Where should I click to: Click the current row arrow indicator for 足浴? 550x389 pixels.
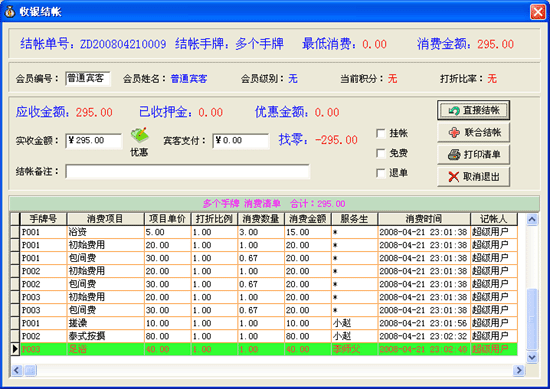pyautogui.click(x=15, y=349)
